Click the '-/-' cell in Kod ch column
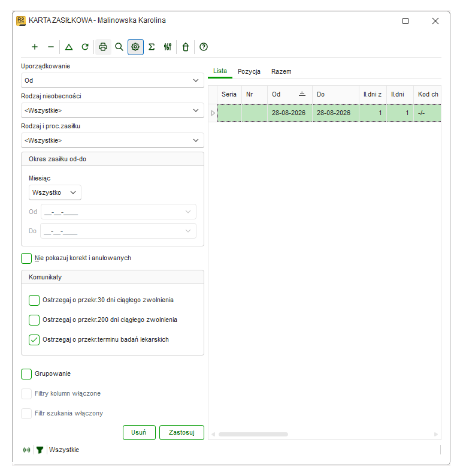The height and width of the screenshot is (476, 460). pos(428,113)
